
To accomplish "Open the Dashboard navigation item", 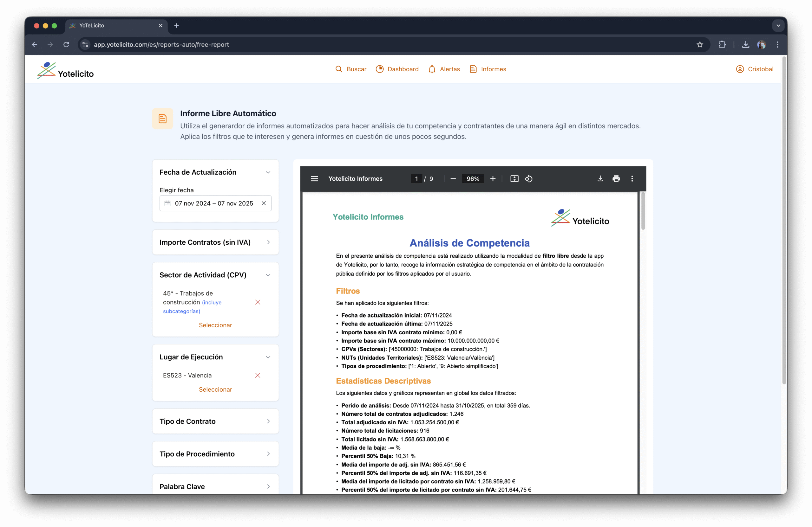I will (397, 69).
